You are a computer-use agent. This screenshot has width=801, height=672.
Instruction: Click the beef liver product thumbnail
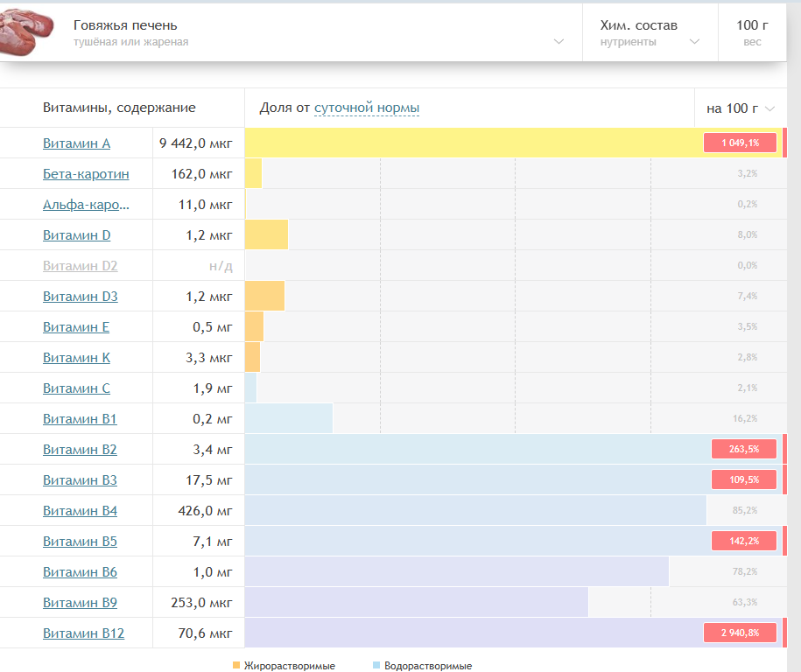pos(26,32)
